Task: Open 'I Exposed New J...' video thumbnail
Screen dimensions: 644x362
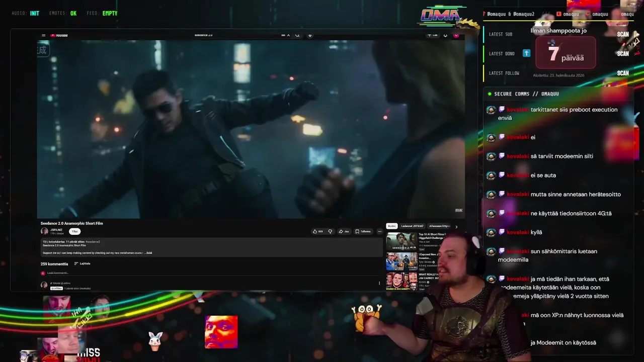Action: (401, 261)
